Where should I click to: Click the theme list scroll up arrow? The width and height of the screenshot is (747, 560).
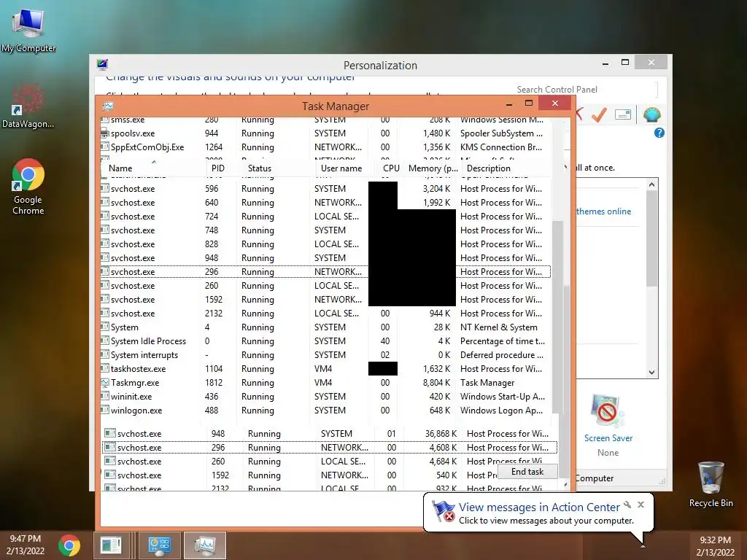[x=651, y=184]
